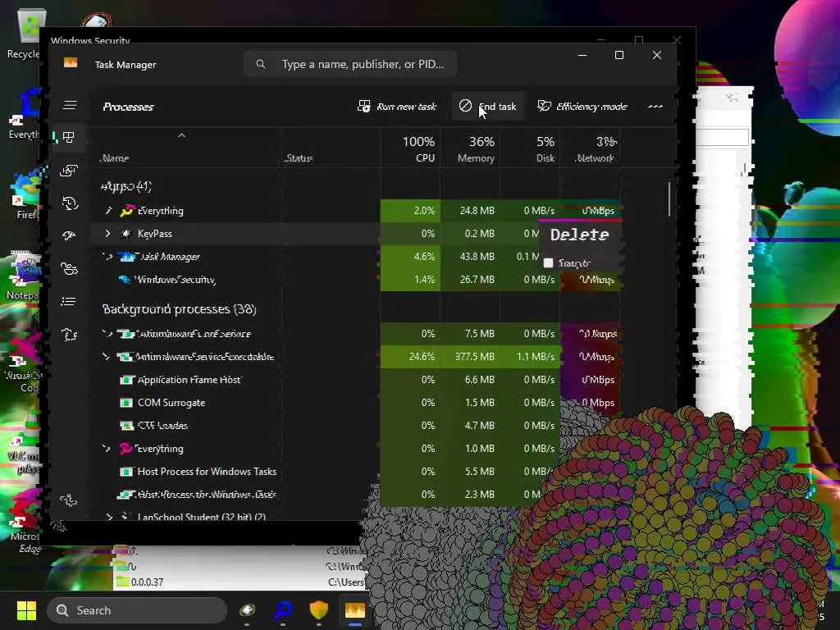This screenshot has height=630, width=840.
Task: Click the Windows Security window title behind
Action: (90, 40)
